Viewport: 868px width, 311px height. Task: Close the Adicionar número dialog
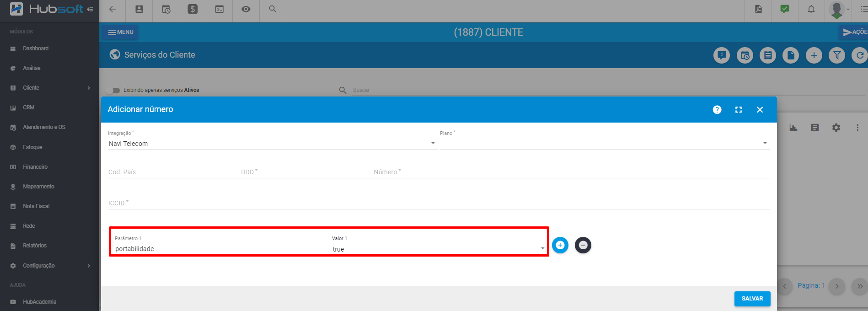click(x=760, y=110)
